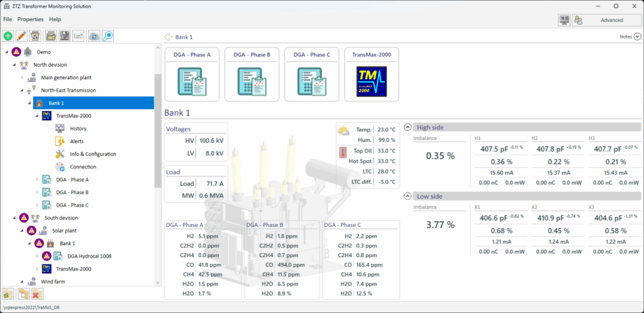The image size is (644, 313).
Task: Click the green Add (plus) toolbar icon
Action: pyautogui.click(x=8, y=36)
